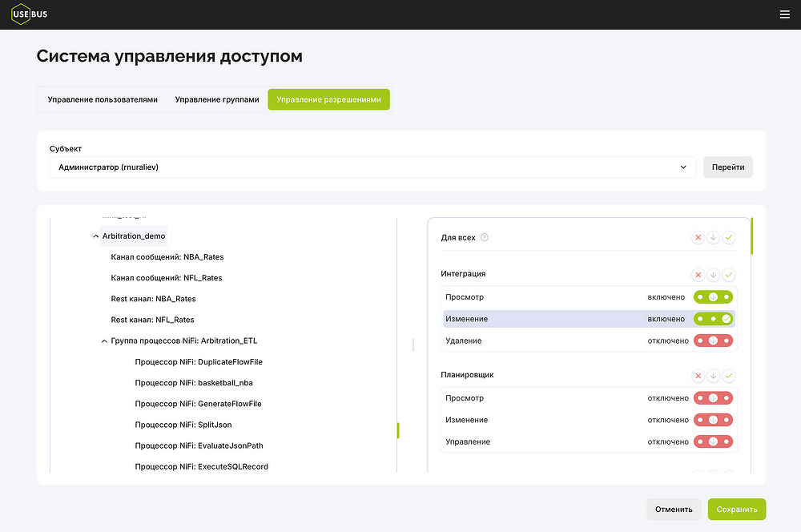Toggle the 'Управление' switch under Планировщик

point(713,441)
